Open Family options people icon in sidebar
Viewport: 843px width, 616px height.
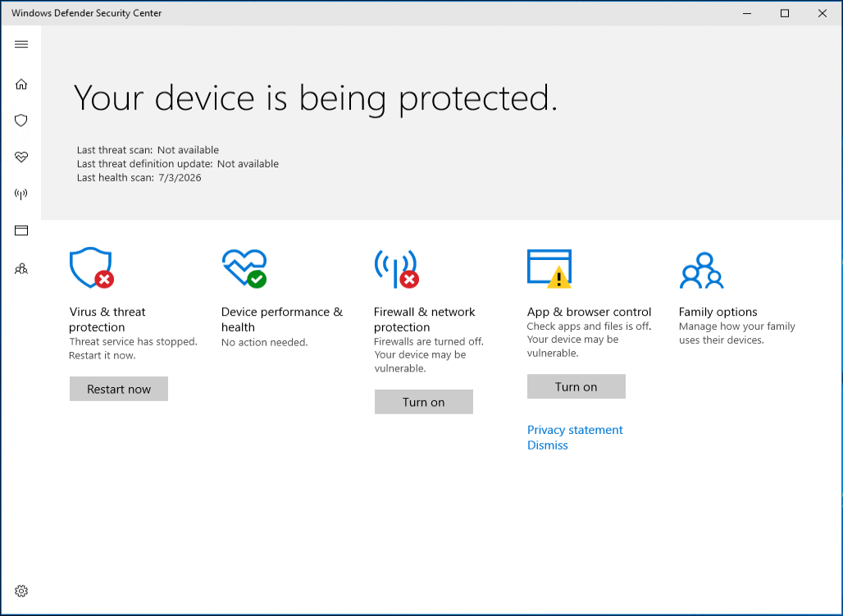[21, 268]
